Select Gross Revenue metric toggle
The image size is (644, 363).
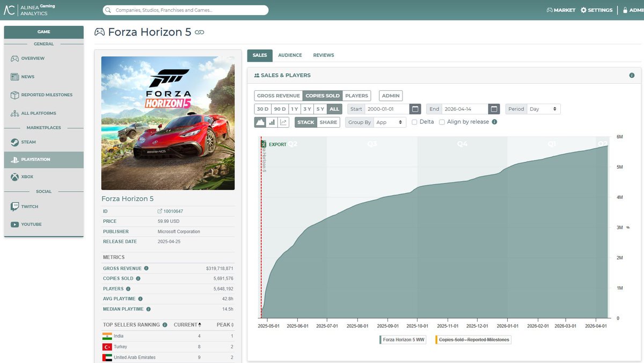point(279,96)
